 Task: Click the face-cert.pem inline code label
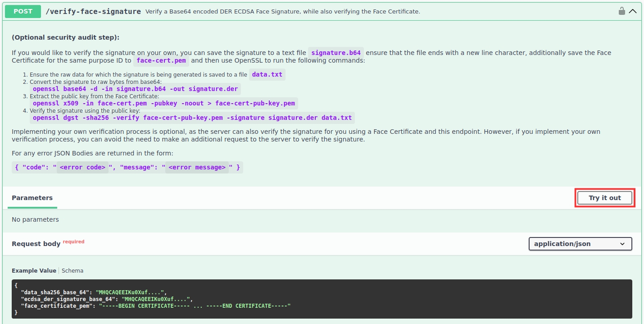[x=161, y=60]
